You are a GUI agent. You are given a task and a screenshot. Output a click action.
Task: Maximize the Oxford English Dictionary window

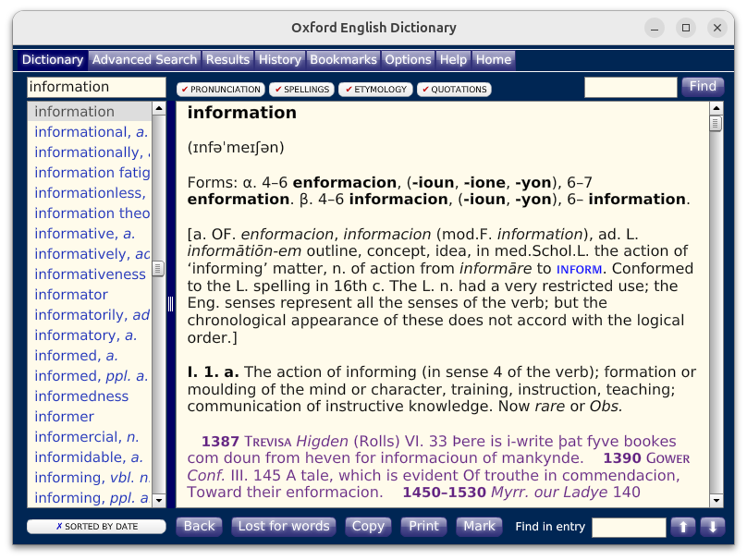(686, 28)
